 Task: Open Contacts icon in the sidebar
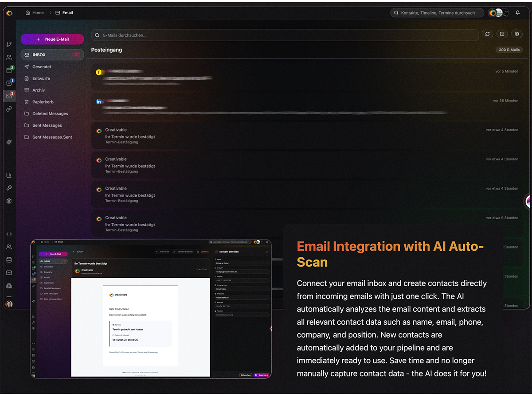coord(9,57)
